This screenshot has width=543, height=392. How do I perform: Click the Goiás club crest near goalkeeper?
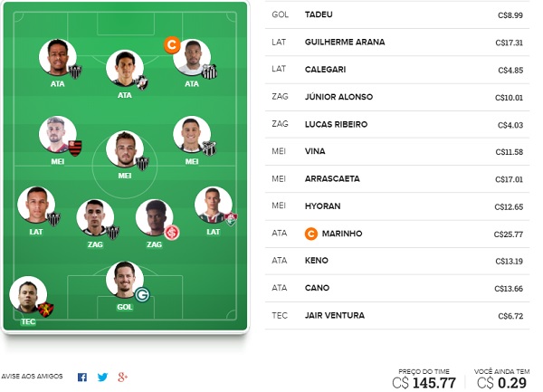tap(142, 295)
